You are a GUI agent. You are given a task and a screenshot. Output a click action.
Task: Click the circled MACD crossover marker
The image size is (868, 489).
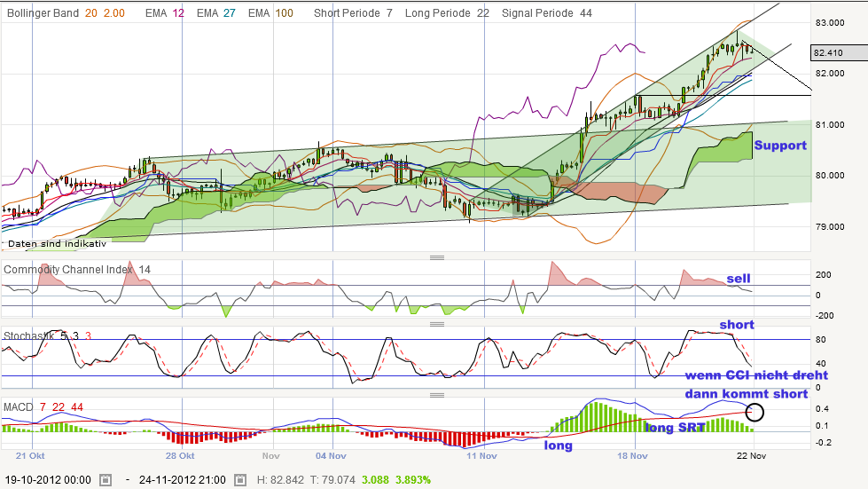click(x=754, y=412)
